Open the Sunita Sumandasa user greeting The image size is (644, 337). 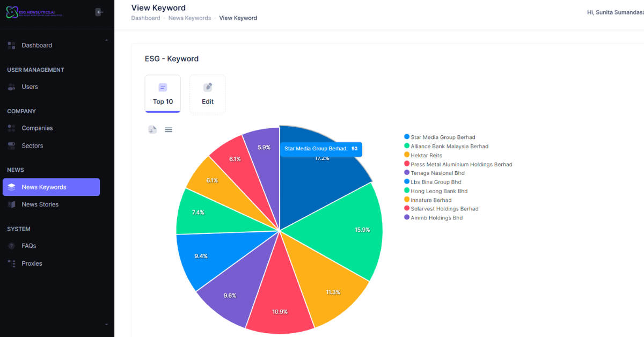point(616,12)
